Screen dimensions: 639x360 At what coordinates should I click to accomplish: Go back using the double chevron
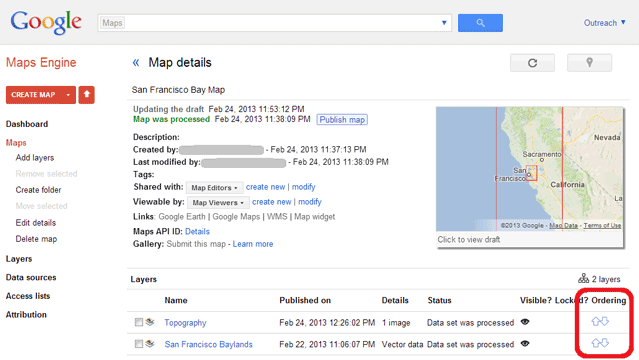pyautogui.click(x=136, y=62)
